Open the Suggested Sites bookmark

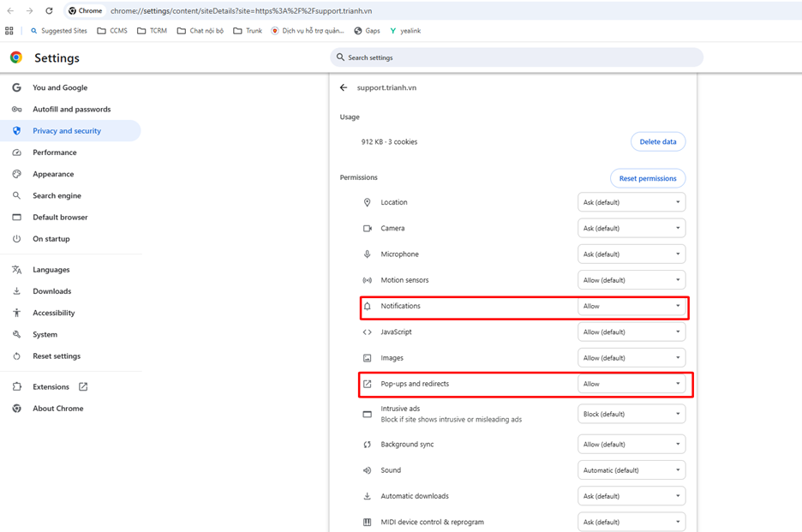(x=59, y=31)
